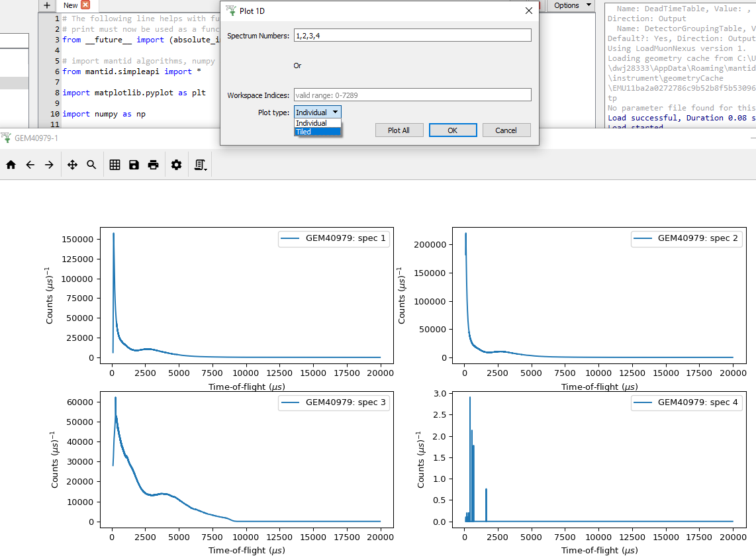Focus the Workspace Indices field
This screenshot has height=556, width=756.
coord(412,95)
